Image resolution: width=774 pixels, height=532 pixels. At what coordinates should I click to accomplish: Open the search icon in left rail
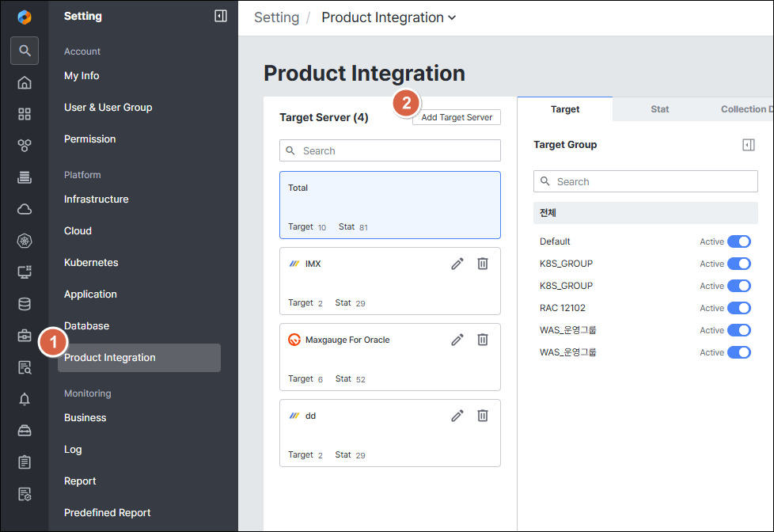[25, 51]
